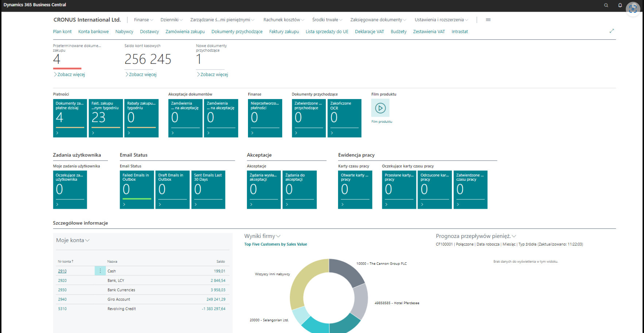Open CRONUS International Ltd. company link
This screenshot has height=333, width=644.
coord(87,20)
